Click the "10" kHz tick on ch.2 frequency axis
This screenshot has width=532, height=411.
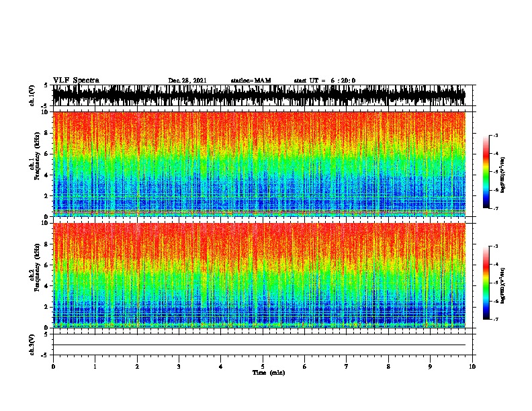click(46, 223)
